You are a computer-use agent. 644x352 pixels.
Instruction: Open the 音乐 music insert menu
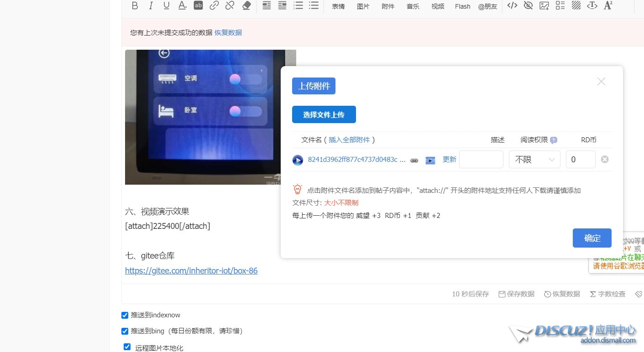tap(413, 6)
